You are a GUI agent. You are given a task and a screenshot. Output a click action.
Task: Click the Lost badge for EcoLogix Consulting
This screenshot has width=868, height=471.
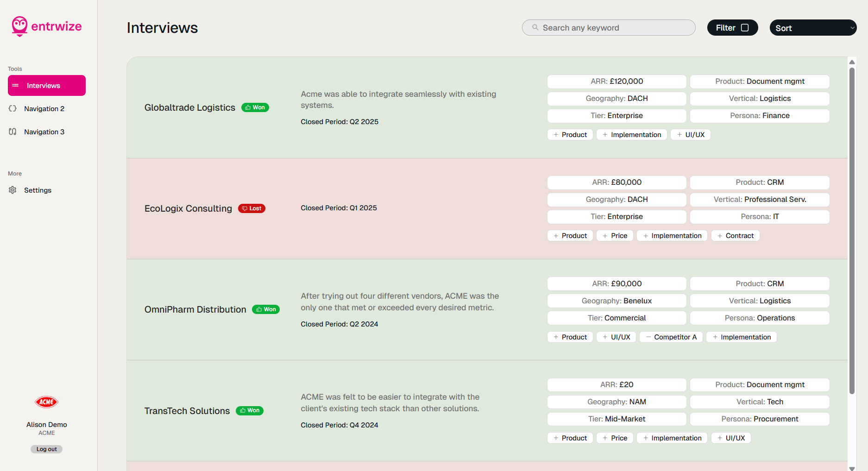pyautogui.click(x=252, y=208)
